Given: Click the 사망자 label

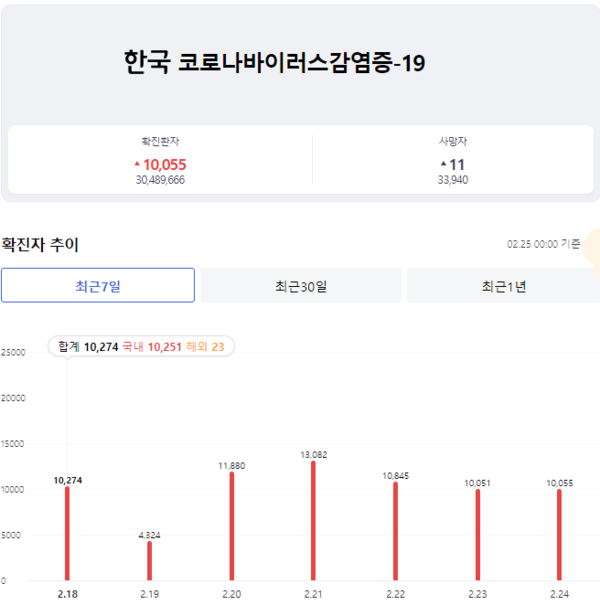Looking at the screenshot, I should click(453, 142).
